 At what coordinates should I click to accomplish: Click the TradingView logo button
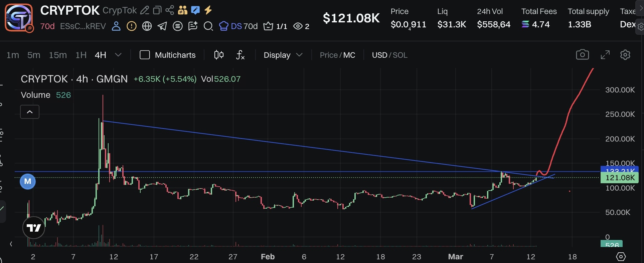click(x=34, y=228)
